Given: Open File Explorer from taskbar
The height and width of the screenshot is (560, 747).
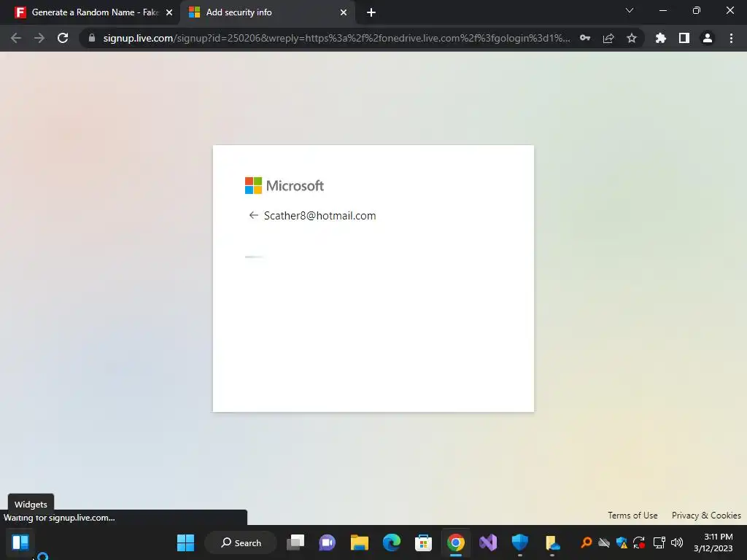Looking at the screenshot, I should click(x=360, y=542).
